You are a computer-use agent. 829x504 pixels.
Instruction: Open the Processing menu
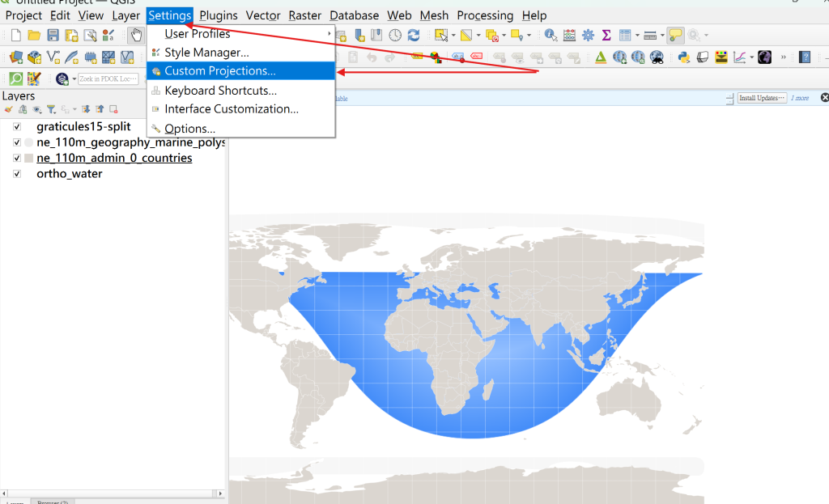(x=485, y=15)
